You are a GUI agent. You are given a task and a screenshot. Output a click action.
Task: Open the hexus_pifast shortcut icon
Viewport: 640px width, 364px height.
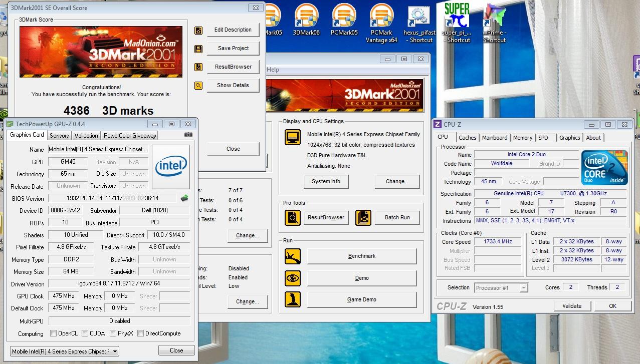[x=419, y=24]
